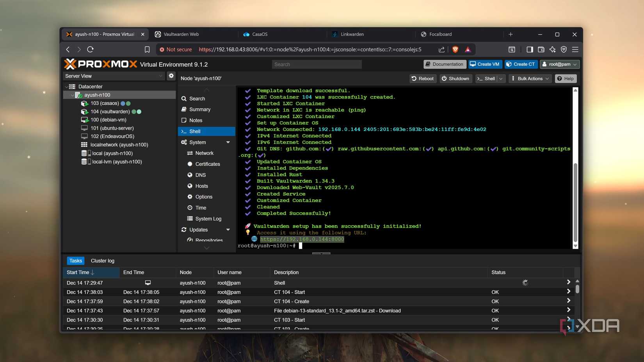
Task: Open the Network configuration panel
Action: [204, 153]
